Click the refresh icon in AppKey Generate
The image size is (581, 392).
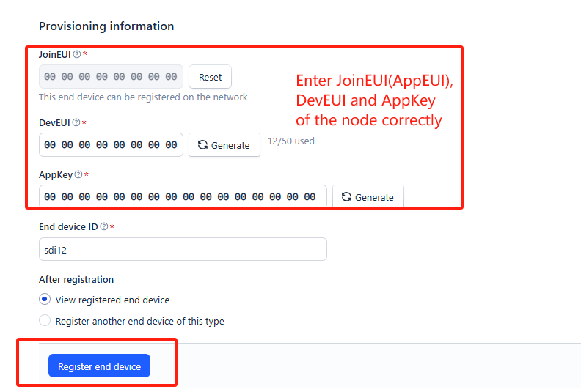coord(346,197)
